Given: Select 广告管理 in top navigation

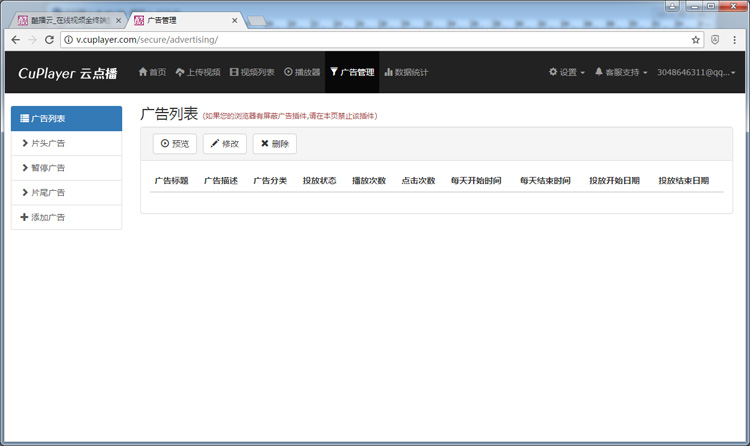Looking at the screenshot, I should pos(352,72).
